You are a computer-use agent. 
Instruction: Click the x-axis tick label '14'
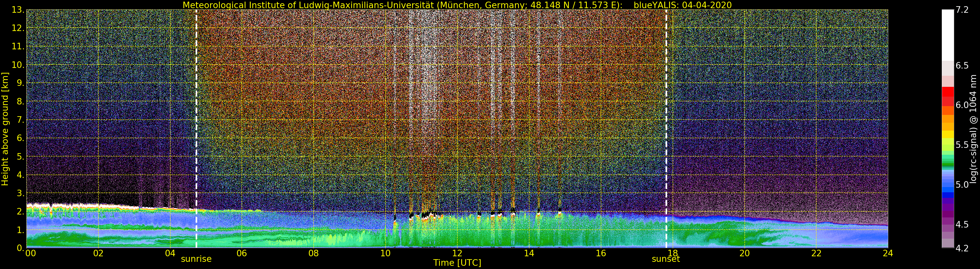(x=529, y=253)
